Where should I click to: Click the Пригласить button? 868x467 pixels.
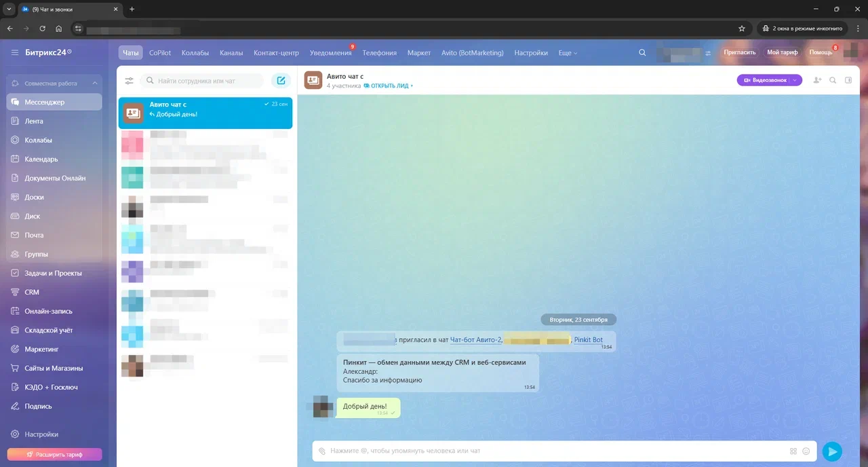point(739,52)
